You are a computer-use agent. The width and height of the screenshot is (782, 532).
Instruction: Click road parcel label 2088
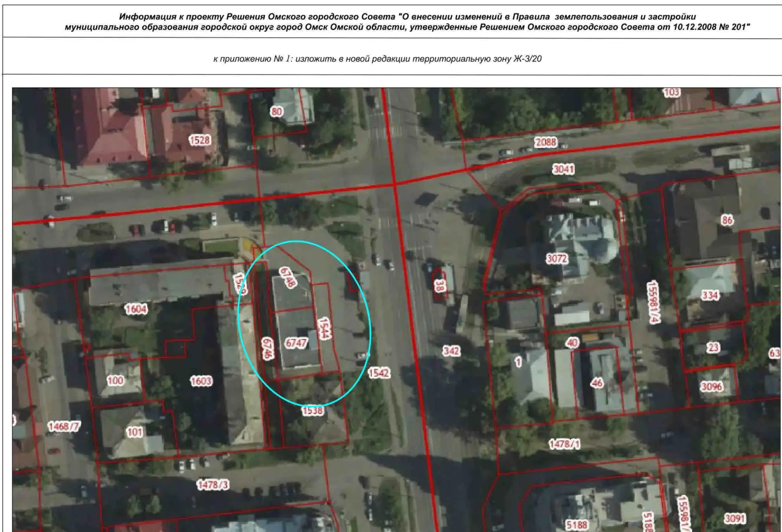[546, 142]
